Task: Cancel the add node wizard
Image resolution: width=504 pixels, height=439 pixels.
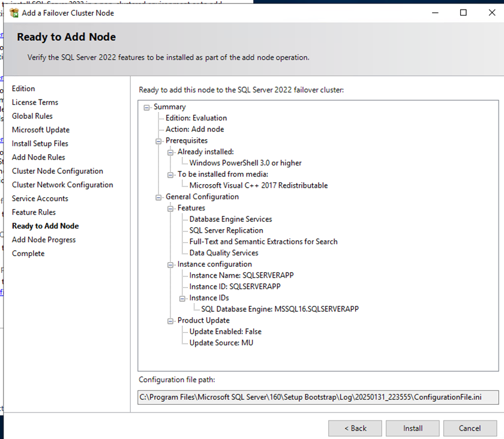Action: point(469,428)
